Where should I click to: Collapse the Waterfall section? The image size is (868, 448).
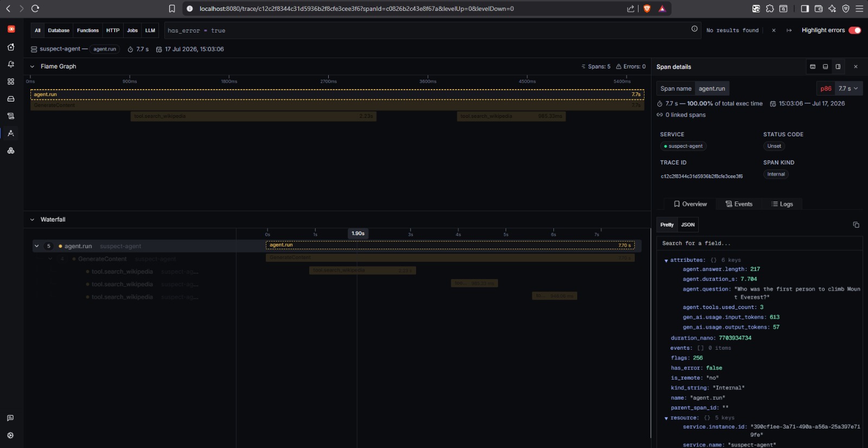tap(32, 220)
